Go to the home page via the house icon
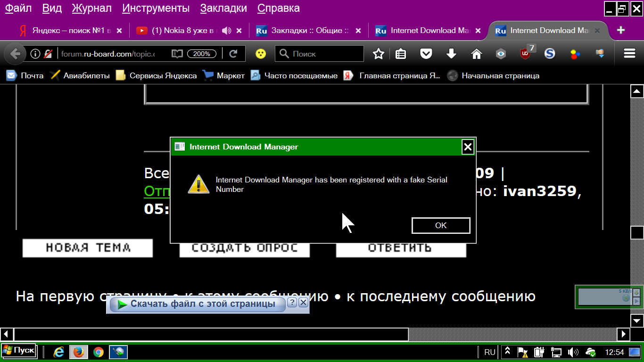This screenshot has width=644, height=362. 477,54
